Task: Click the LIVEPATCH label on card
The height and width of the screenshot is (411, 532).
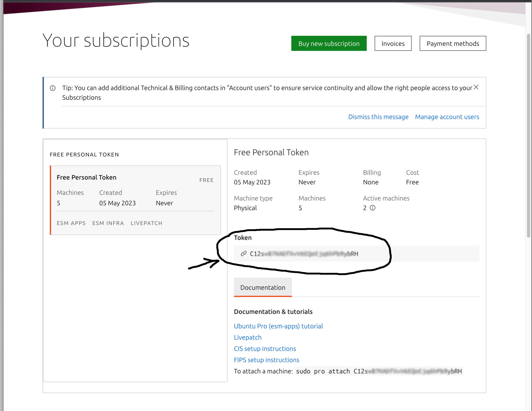Action: (x=146, y=223)
